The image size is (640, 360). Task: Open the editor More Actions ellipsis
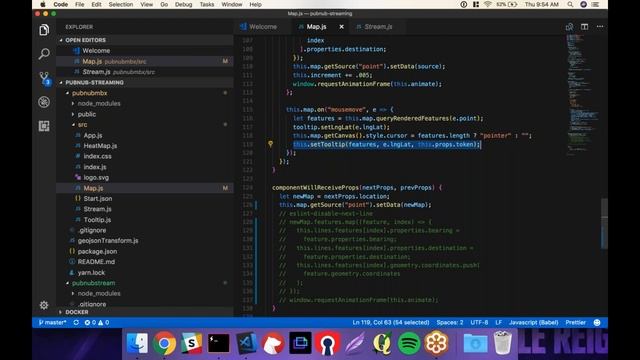(600, 27)
